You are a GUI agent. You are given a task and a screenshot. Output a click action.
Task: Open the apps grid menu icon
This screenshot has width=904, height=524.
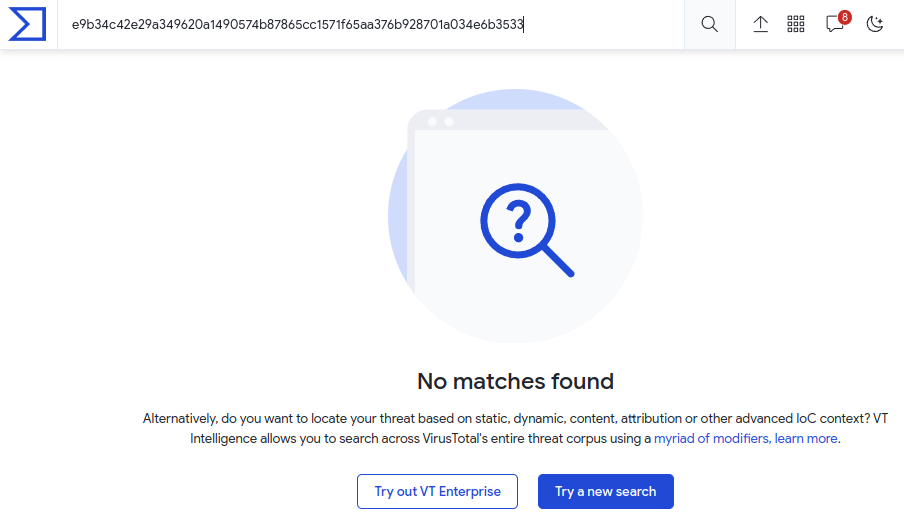click(796, 24)
